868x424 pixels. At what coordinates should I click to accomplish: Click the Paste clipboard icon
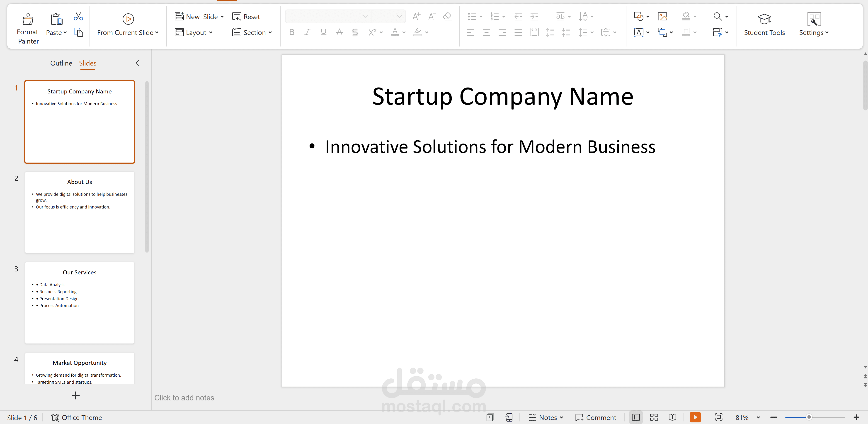tap(56, 19)
